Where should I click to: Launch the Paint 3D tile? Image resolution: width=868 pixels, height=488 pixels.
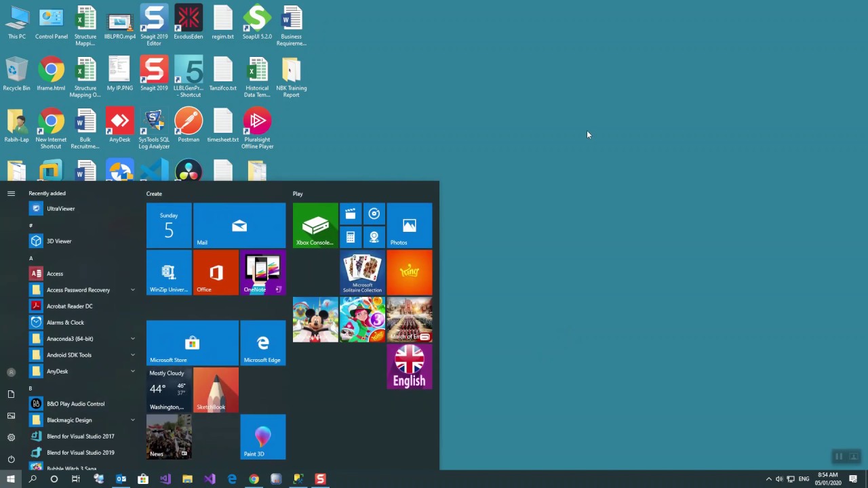[x=263, y=436]
